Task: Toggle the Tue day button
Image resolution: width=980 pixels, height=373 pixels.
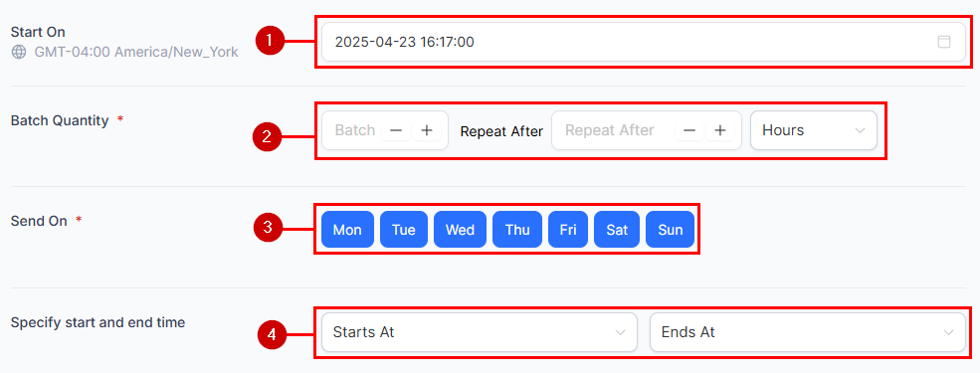Action: coord(404,230)
